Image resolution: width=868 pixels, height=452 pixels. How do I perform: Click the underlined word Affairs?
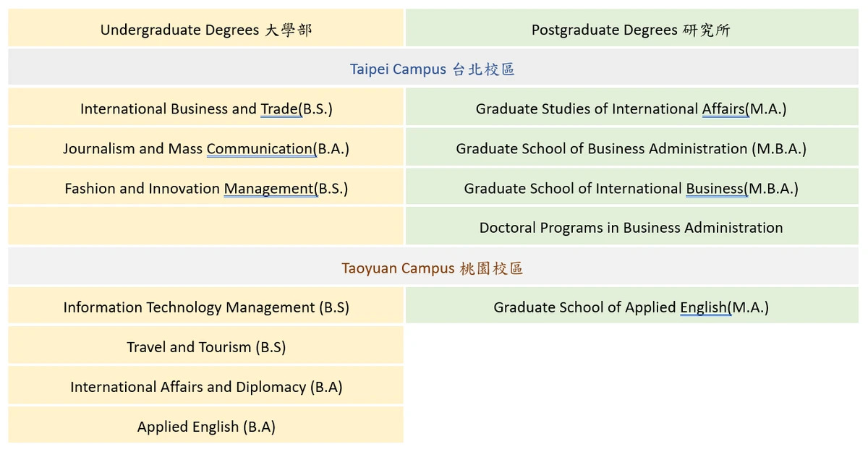723,108
